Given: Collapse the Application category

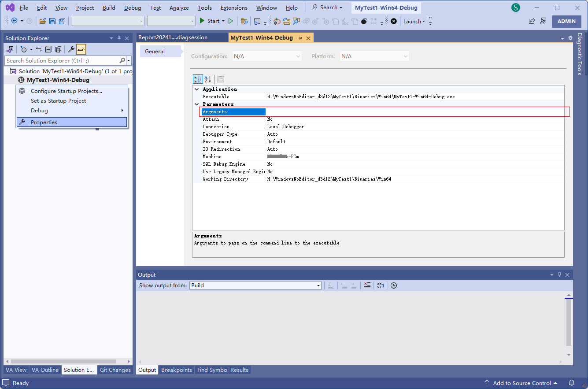Looking at the screenshot, I should click(196, 89).
